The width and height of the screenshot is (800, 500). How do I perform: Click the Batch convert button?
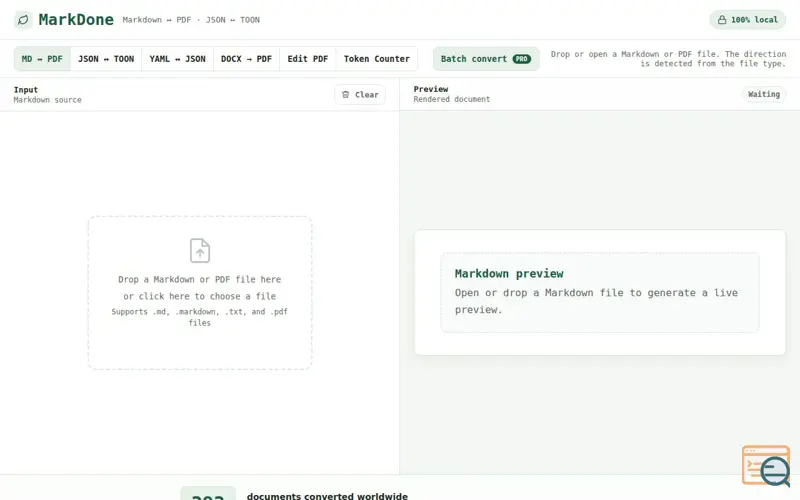click(x=486, y=59)
